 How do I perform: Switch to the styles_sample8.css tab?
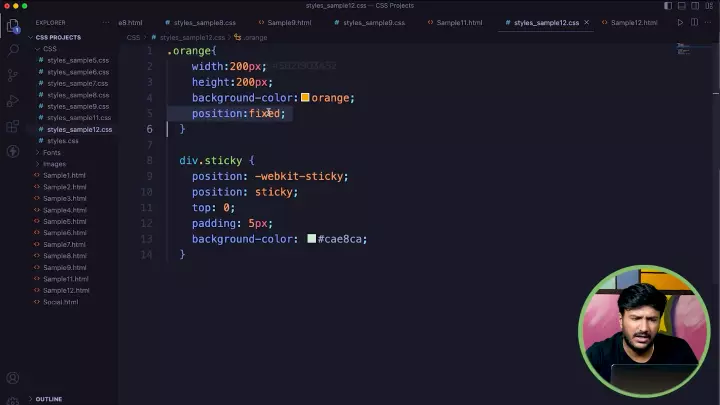(204, 22)
